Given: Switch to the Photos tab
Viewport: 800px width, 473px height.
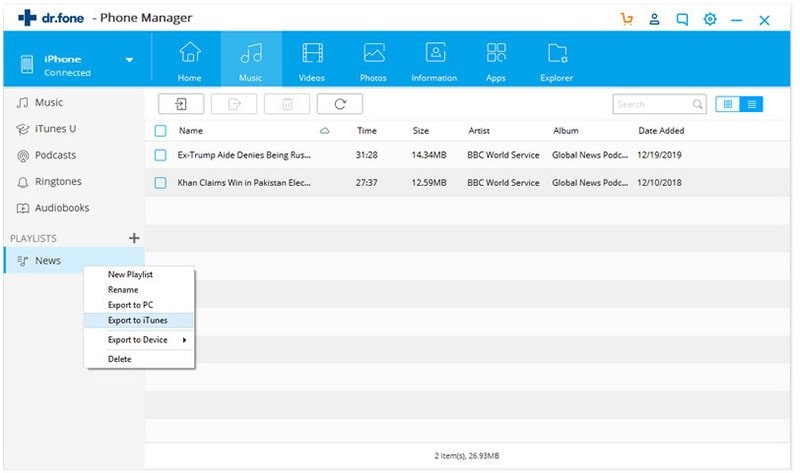Looking at the screenshot, I should click(x=373, y=61).
